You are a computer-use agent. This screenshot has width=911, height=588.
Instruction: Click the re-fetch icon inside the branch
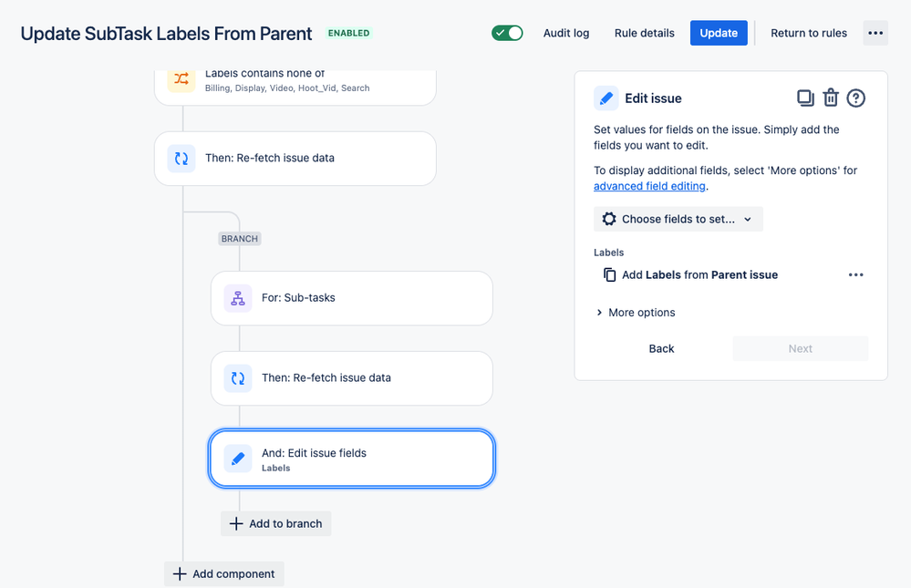pyautogui.click(x=238, y=378)
